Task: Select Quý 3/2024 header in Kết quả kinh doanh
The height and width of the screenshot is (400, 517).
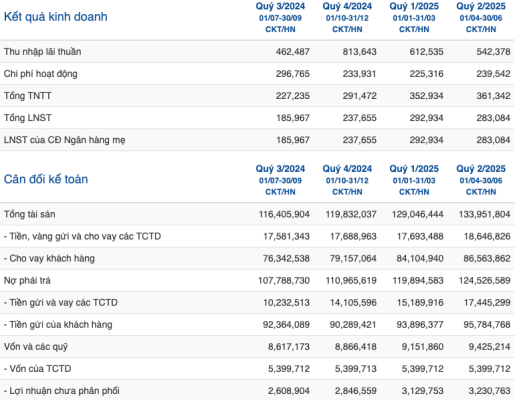Action: 280,6
